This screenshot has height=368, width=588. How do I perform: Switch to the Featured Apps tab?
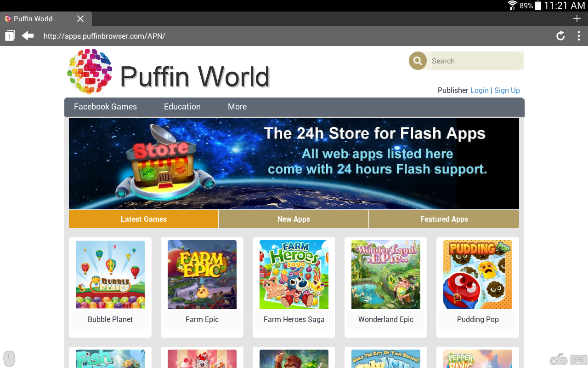point(444,219)
